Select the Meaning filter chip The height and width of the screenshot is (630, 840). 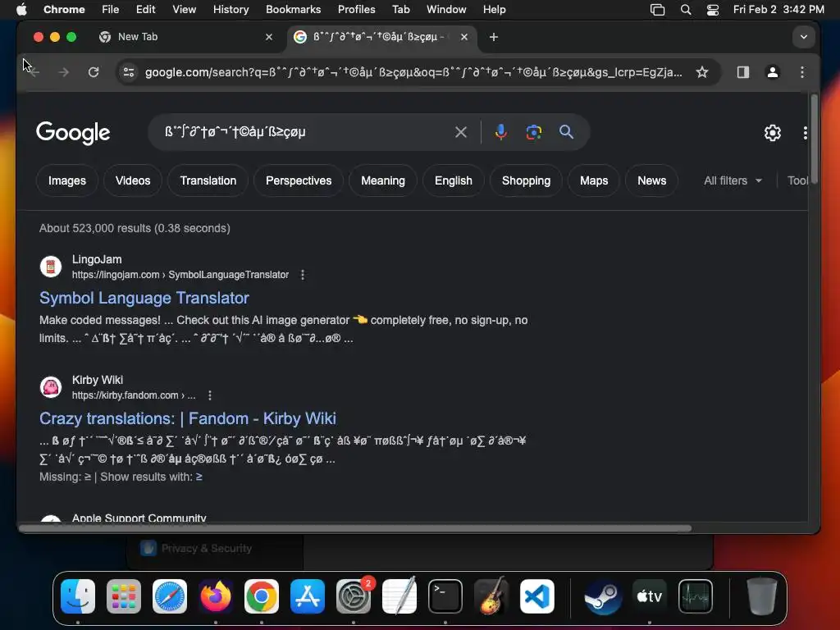[382, 180]
